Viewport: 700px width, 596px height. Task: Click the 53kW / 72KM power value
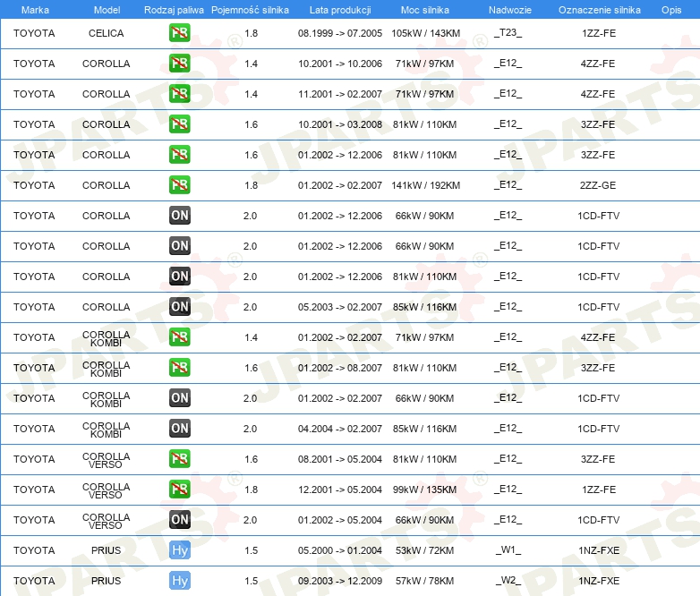[424, 550]
